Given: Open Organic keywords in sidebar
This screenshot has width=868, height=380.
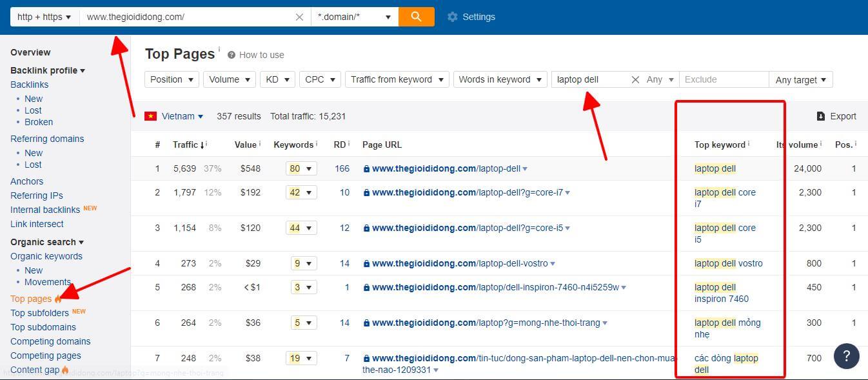Looking at the screenshot, I should coord(46,256).
